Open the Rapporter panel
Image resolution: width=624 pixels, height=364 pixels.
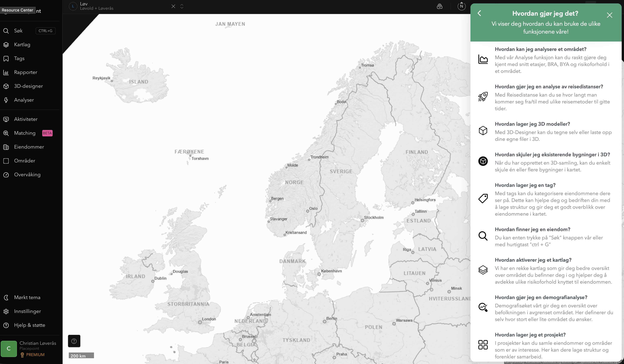pyautogui.click(x=26, y=72)
